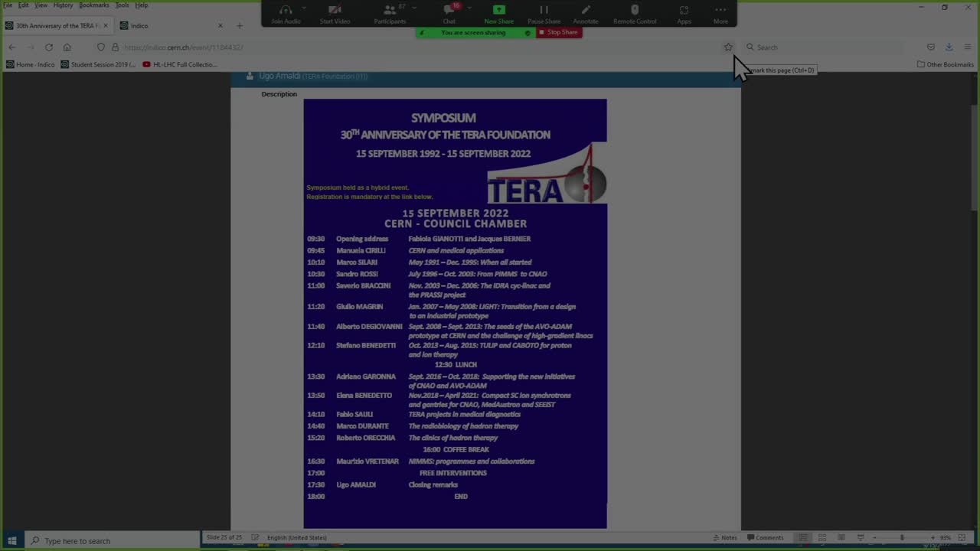Open the Bookmarks menu
Image resolution: width=980 pixels, height=551 pixels.
(94, 5)
